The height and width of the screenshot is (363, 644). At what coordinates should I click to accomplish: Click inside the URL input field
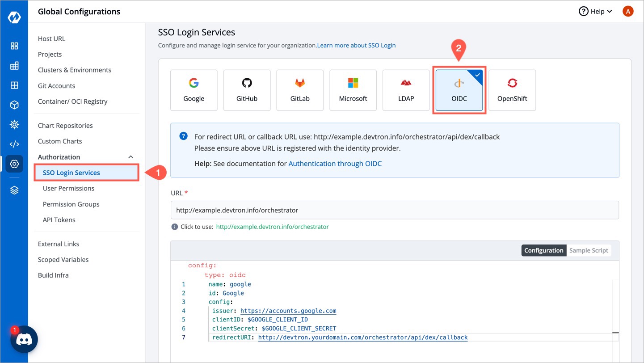click(393, 210)
